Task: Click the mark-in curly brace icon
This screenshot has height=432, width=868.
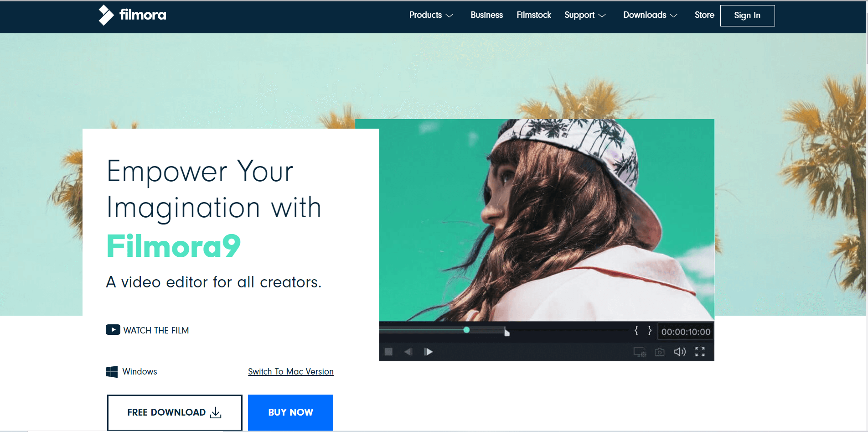Action: [x=636, y=331]
